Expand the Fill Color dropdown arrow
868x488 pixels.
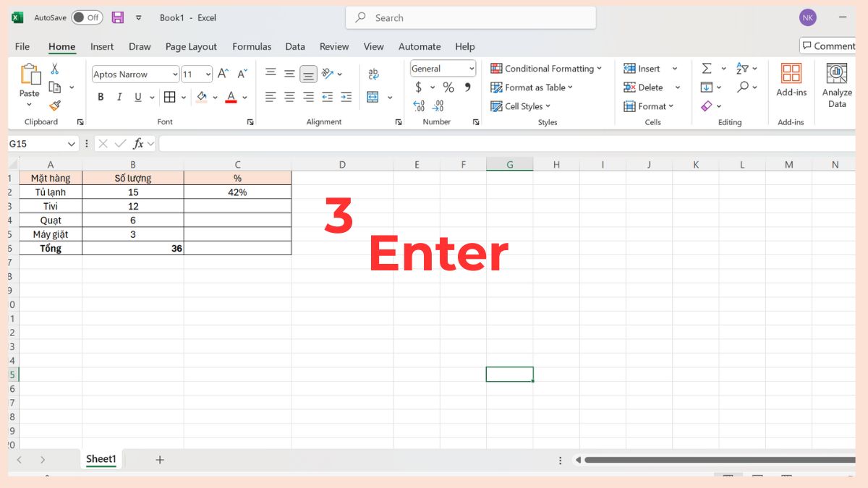215,97
